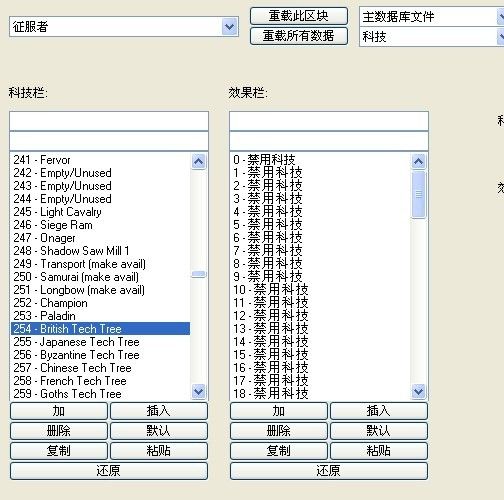Click 加 button under tech list

point(59,411)
